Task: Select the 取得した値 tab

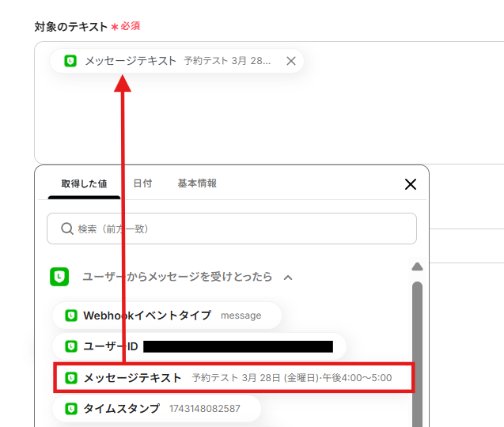Action: [x=84, y=183]
